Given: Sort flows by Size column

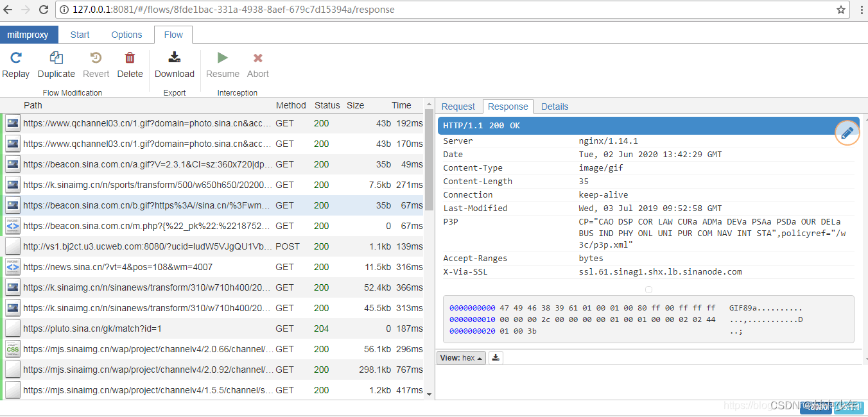Looking at the screenshot, I should pos(355,105).
